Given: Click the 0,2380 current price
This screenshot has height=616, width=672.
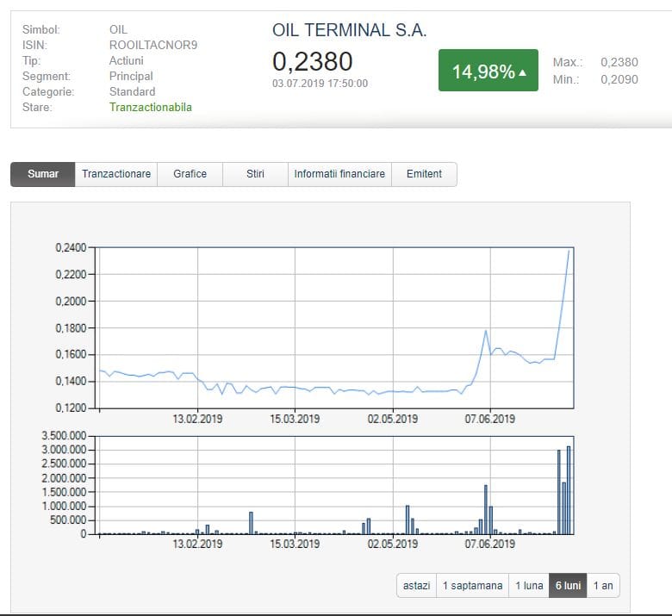Looking at the screenshot, I should (313, 61).
